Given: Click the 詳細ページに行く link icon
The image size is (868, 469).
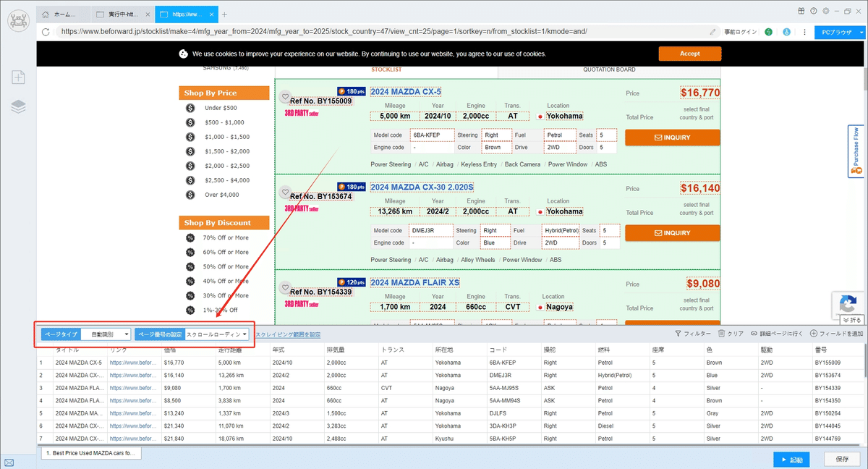Looking at the screenshot, I should click(x=754, y=334).
